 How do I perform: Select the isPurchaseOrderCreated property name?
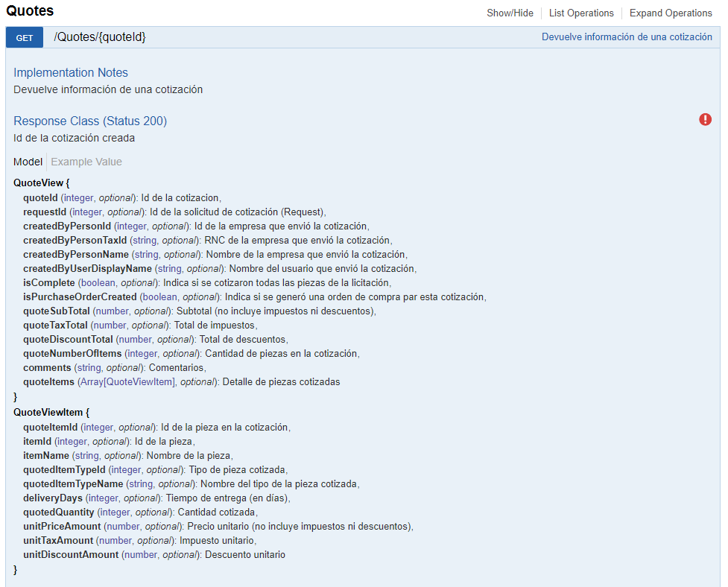(x=80, y=296)
